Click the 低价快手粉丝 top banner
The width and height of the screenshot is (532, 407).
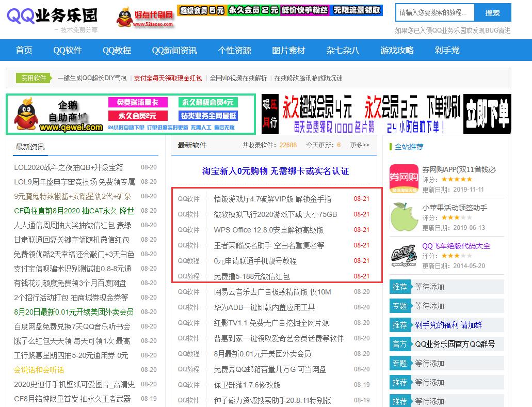click(304, 10)
